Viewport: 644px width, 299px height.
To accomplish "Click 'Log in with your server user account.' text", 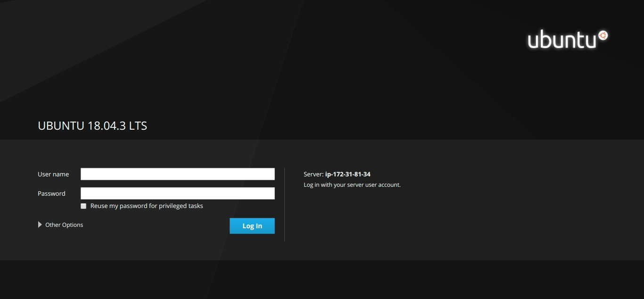I will coord(352,185).
